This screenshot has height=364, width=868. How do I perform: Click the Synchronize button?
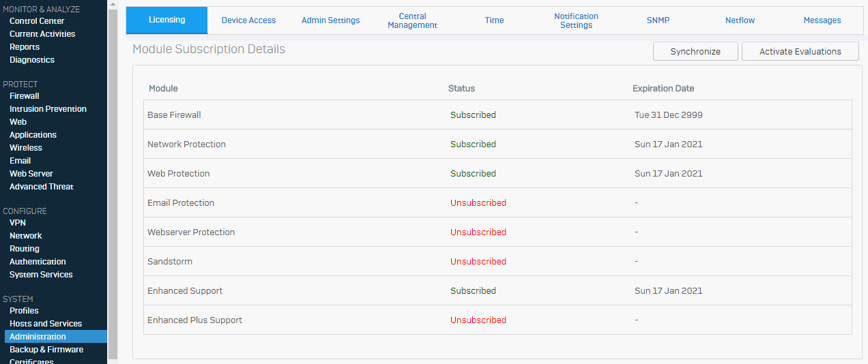695,51
